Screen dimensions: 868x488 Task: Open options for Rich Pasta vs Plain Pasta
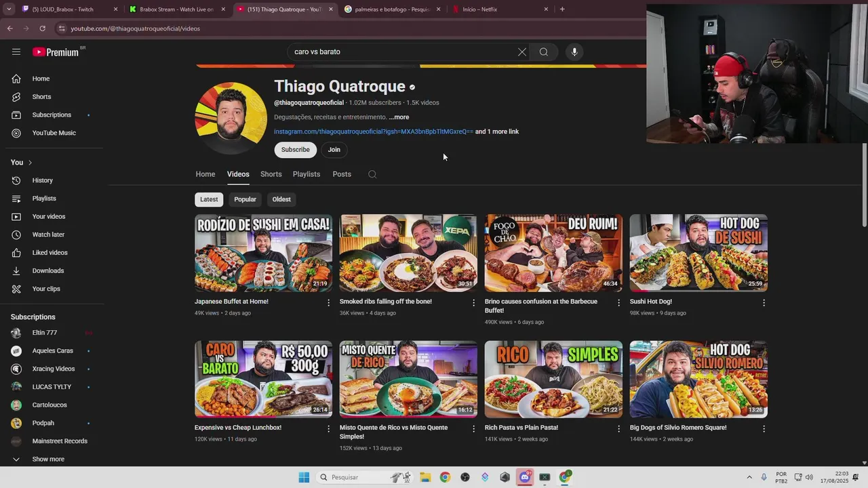click(618, 428)
